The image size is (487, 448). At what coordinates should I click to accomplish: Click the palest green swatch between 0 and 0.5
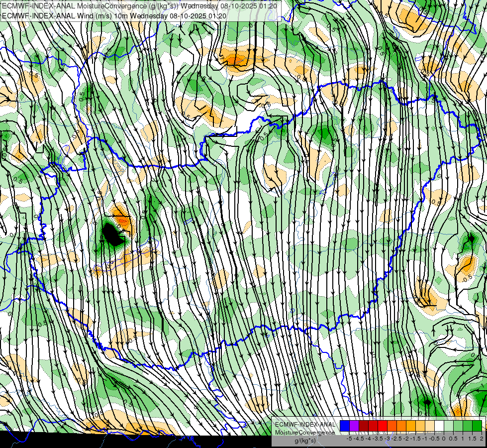pos(449,426)
